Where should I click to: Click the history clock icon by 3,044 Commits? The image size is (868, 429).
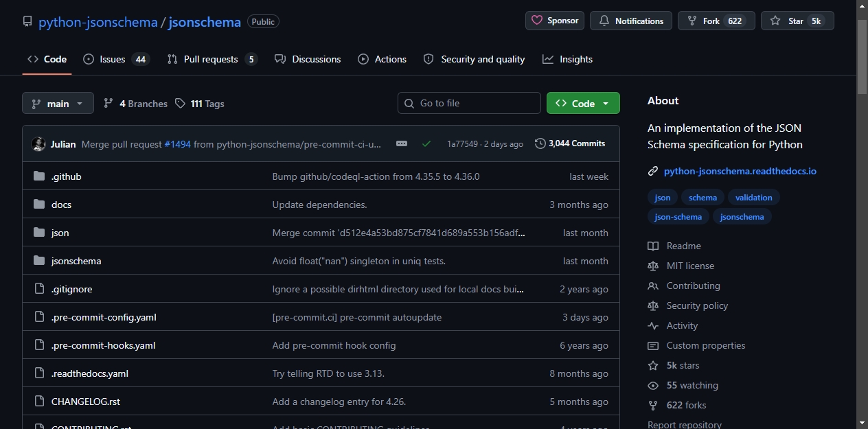coord(540,143)
